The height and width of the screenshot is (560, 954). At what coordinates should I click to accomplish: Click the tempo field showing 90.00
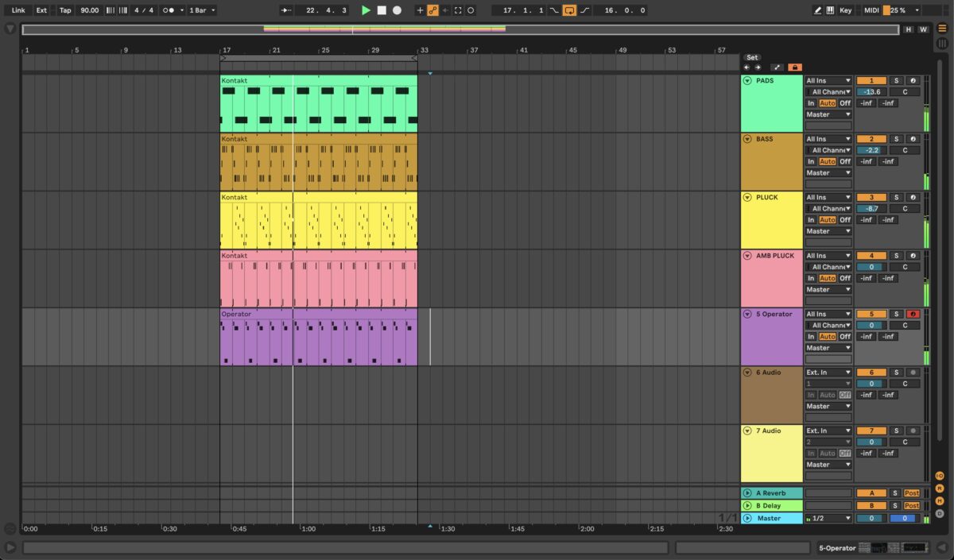point(90,10)
